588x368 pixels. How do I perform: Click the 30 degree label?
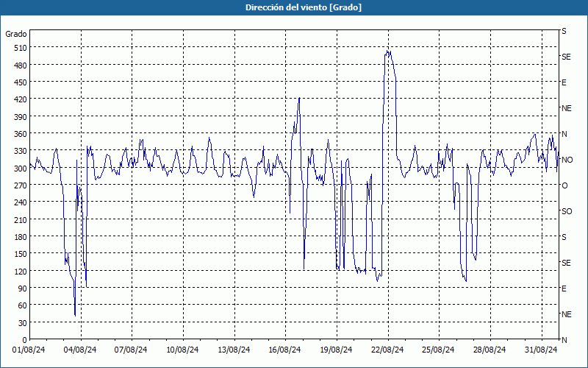coord(23,323)
